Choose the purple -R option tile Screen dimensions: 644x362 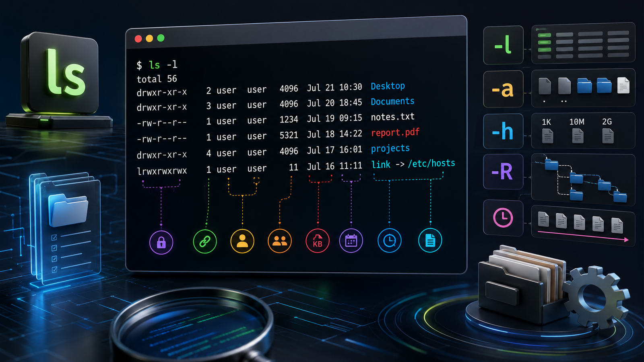click(503, 172)
